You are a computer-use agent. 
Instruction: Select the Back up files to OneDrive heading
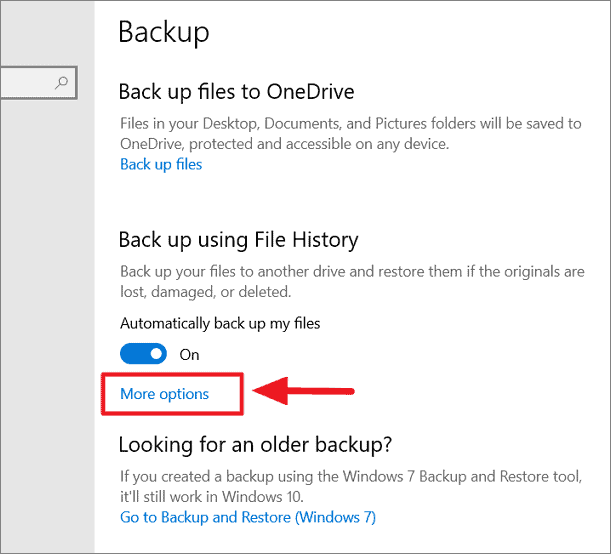[237, 92]
